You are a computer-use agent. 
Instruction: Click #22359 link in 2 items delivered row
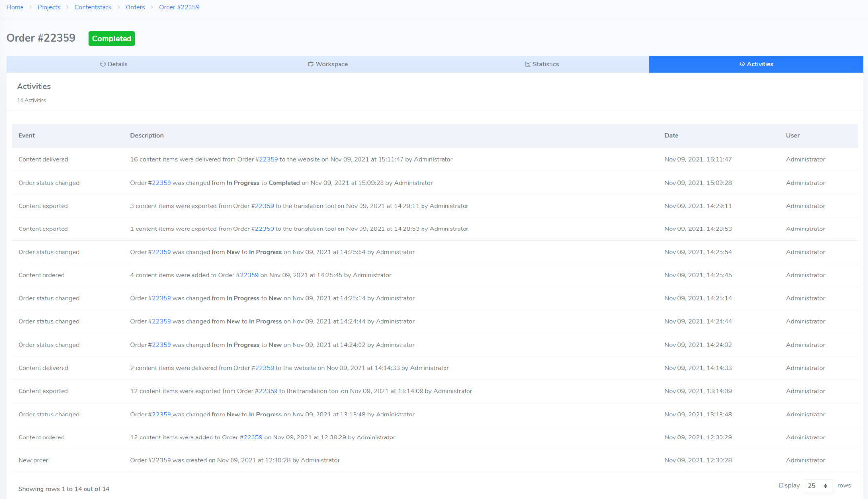265,368
